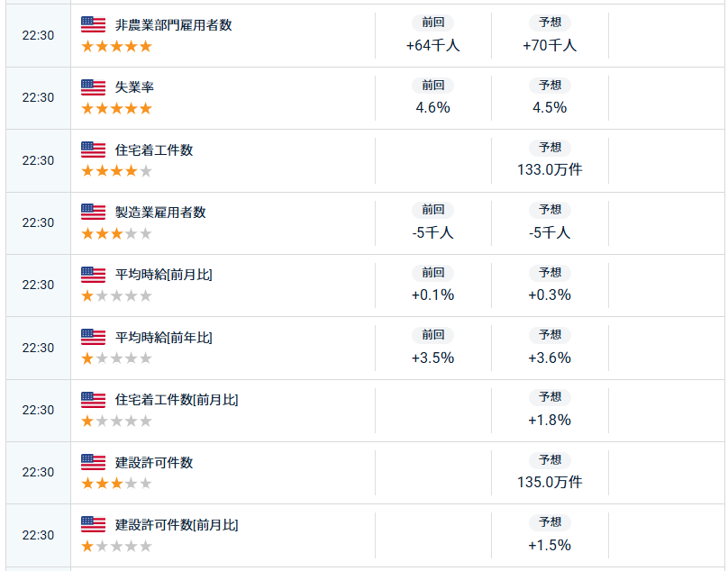
Task: Click forecast value 135.0万件
Action: [x=550, y=482]
